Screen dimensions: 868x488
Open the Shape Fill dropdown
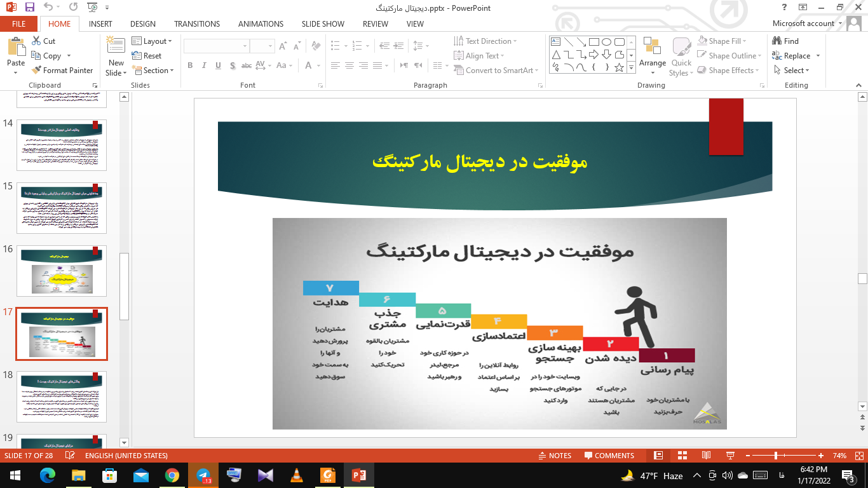point(723,41)
